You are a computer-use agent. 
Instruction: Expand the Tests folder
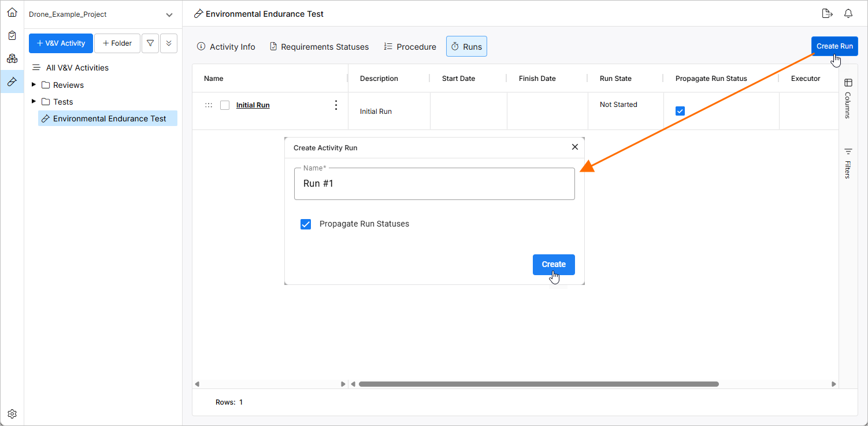click(x=34, y=102)
